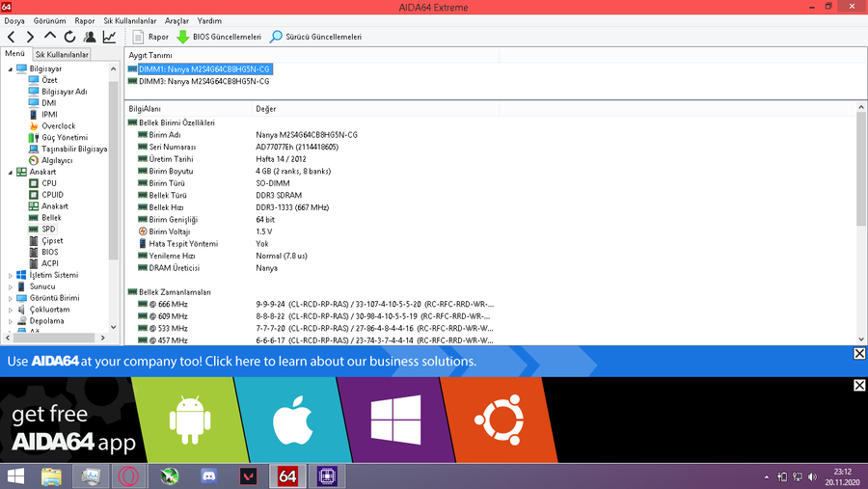This screenshot has width=868, height=489.
Task: Check BIOS Güncellemeleri updates
Action: click(x=219, y=37)
